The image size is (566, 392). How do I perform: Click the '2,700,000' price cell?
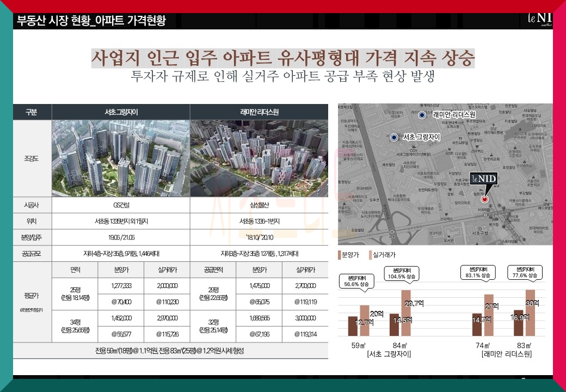[x=305, y=286]
